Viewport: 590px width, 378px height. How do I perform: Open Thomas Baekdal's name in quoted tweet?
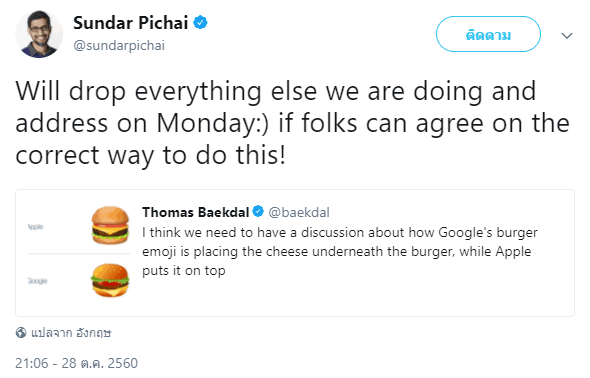(x=196, y=212)
